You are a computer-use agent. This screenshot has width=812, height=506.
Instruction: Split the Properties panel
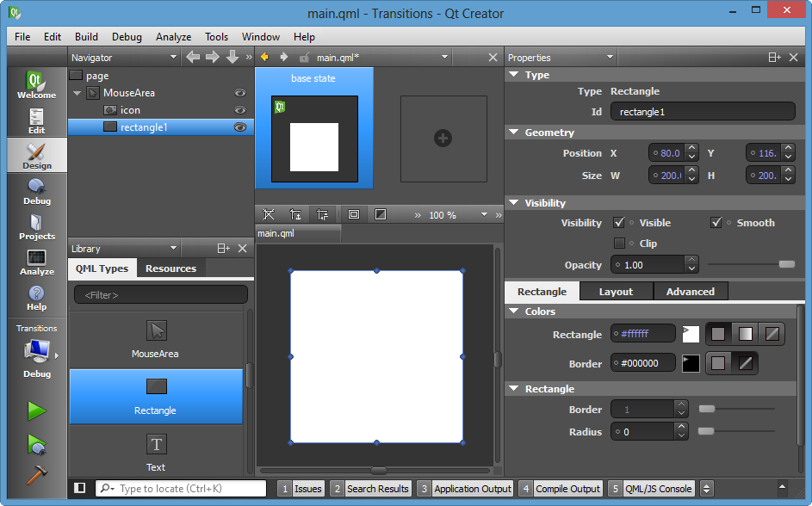click(x=774, y=58)
